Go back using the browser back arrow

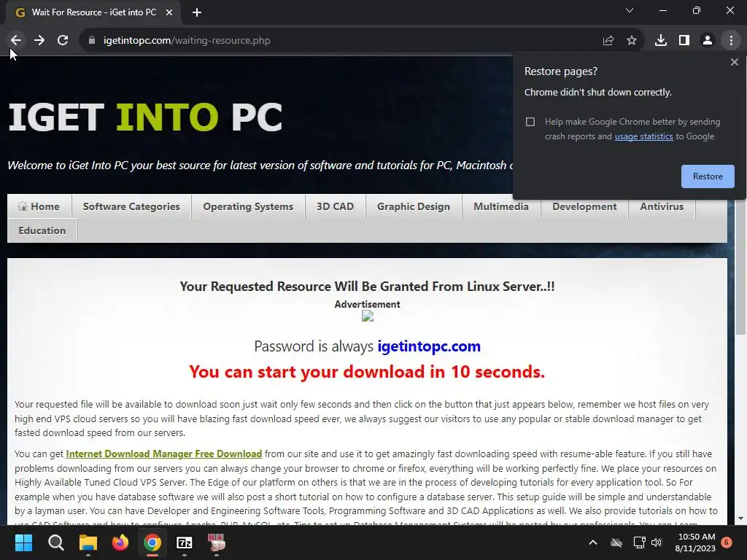click(x=16, y=41)
